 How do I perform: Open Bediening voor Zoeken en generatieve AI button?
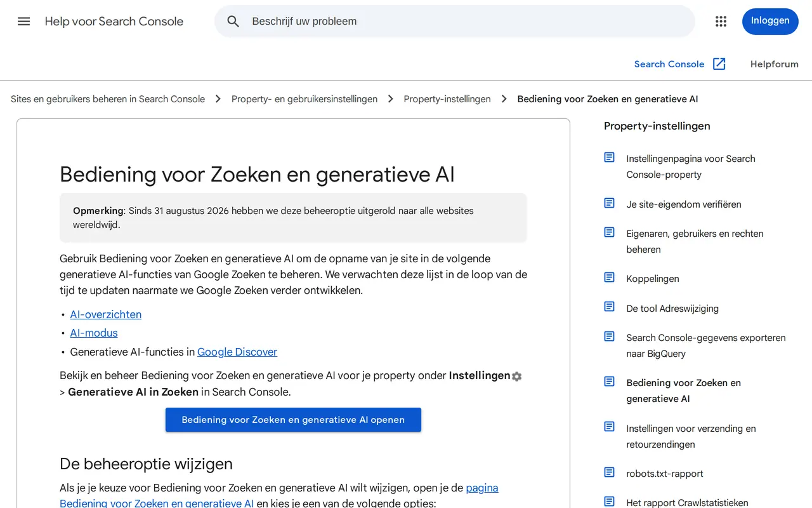293,420
